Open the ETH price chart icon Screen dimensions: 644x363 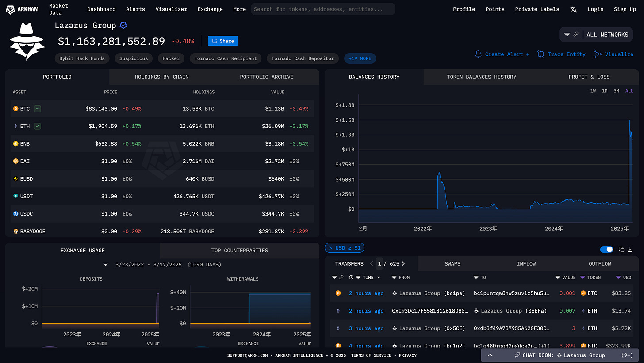point(38,126)
